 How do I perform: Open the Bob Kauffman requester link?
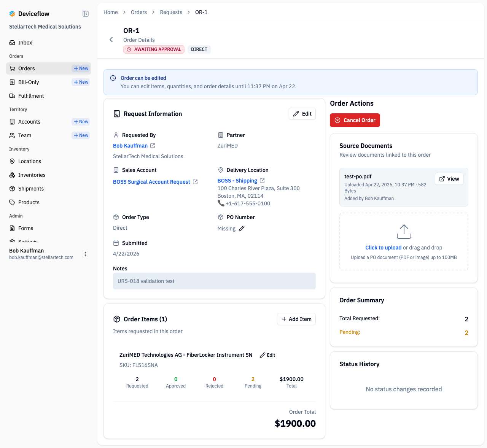coord(130,146)
